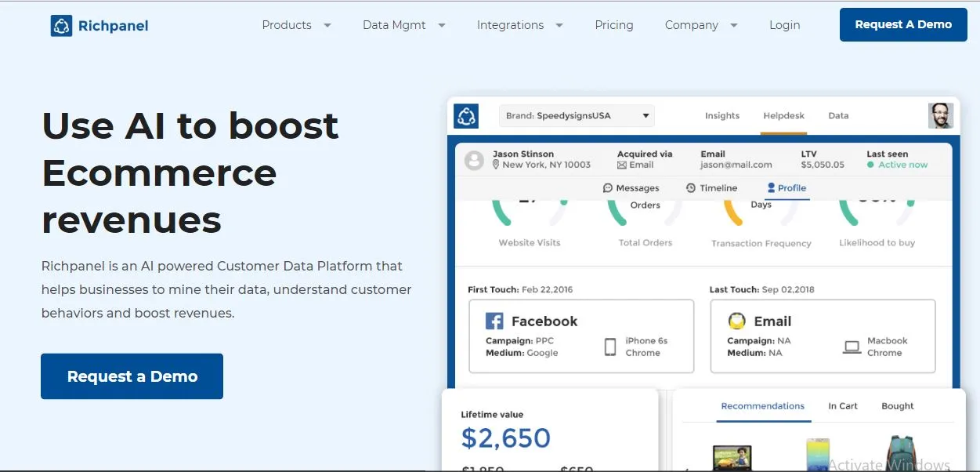Click the envelope icon under Acquired via
Viewport: 980px width, 472px height.
(622, 165)
